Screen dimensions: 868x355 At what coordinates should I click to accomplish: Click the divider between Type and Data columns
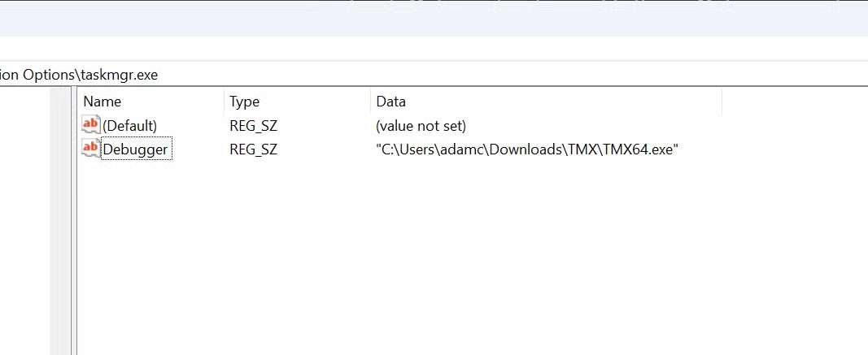(x=371, y=102)
